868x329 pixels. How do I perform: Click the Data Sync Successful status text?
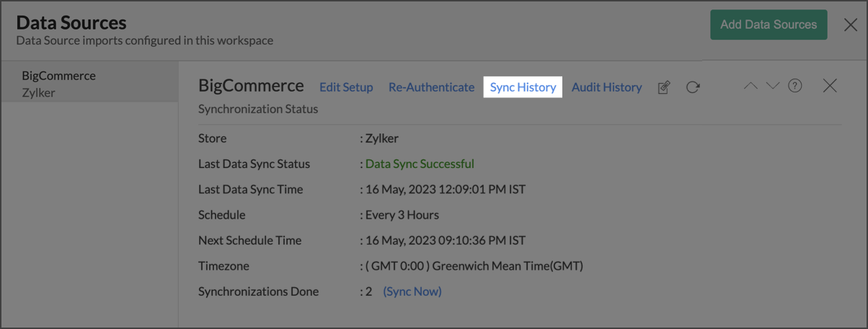(x=420, y=164)
